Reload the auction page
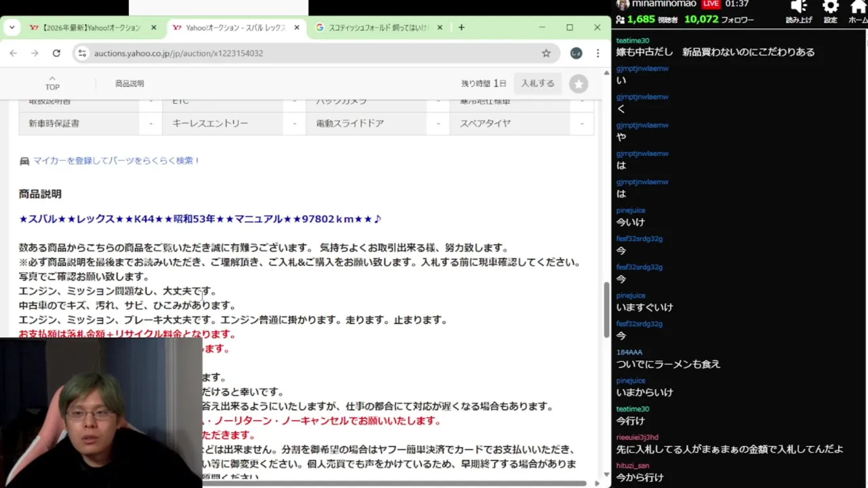This screenshot has height=488, width=868. pos(56,53)
